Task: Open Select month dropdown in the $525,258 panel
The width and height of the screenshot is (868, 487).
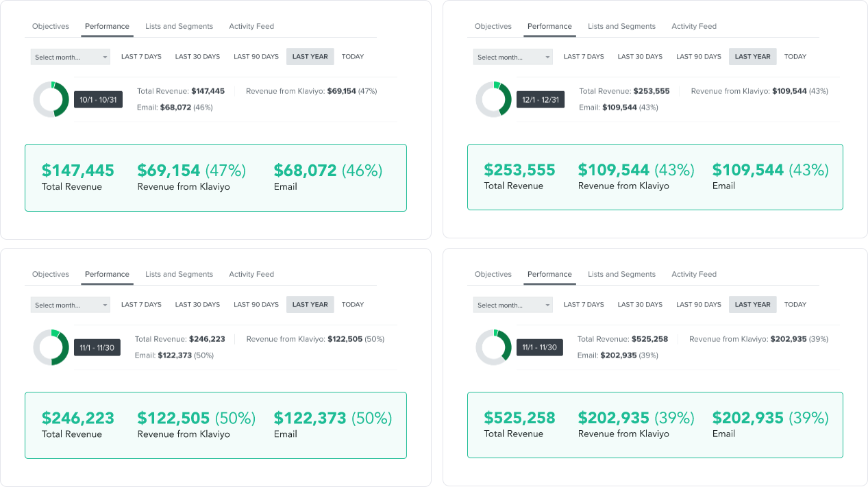Action: click(x=513, y=305)
